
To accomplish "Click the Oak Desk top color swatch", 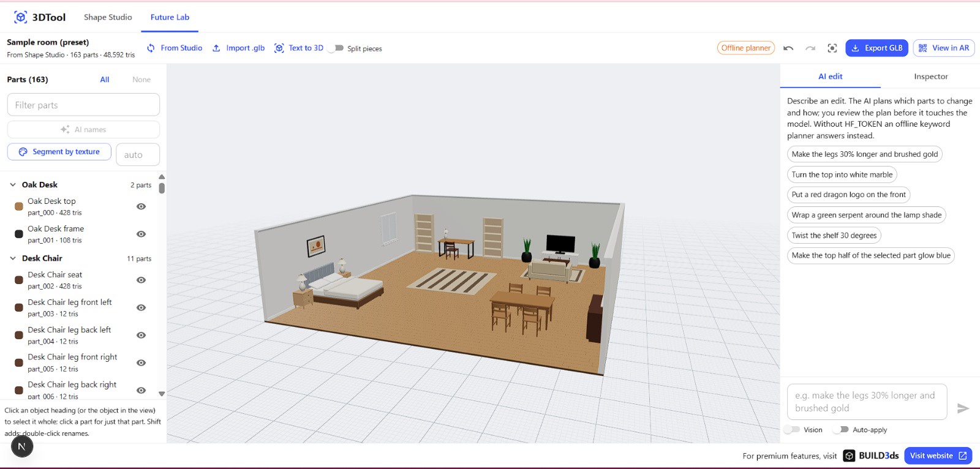I will (x=19, y=207).
